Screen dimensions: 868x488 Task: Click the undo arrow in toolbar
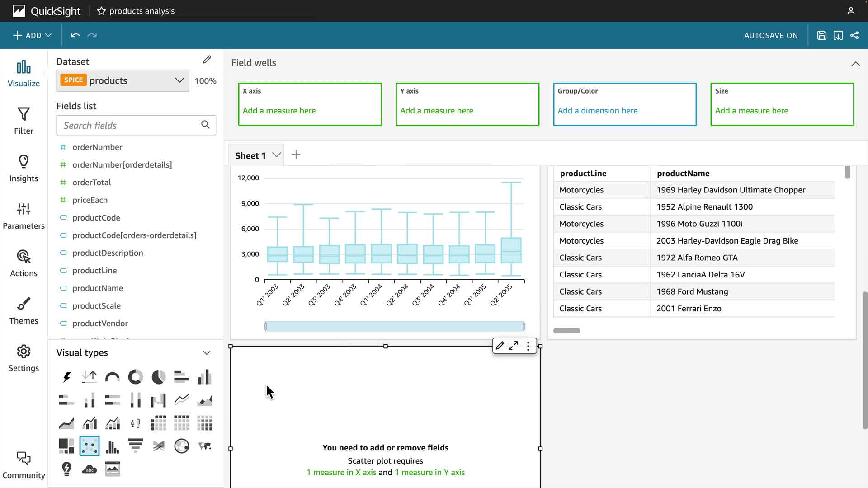pyautogui.click(x=75, y=35)
